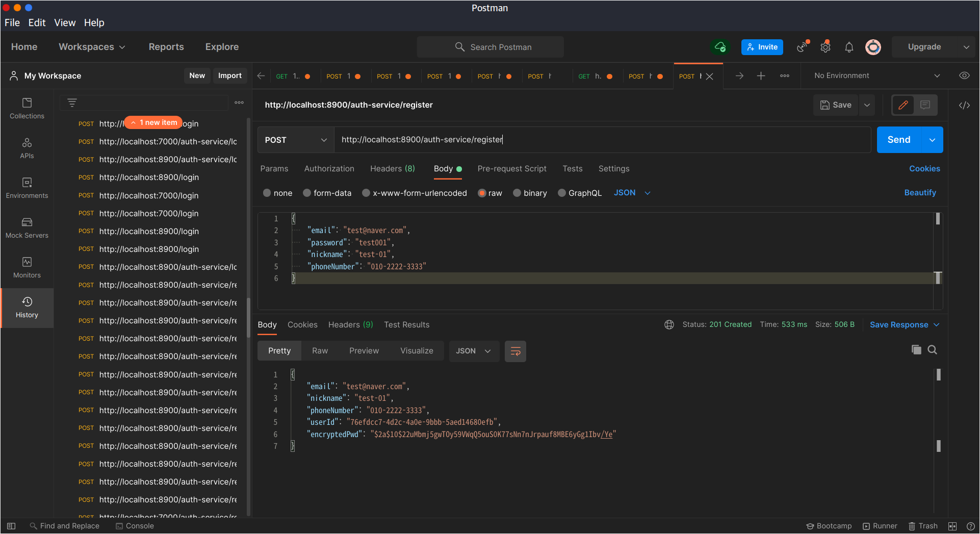This screenshot has height=534, width=980.
Task: Click the code snippet icon
Action: click(964, 106)
